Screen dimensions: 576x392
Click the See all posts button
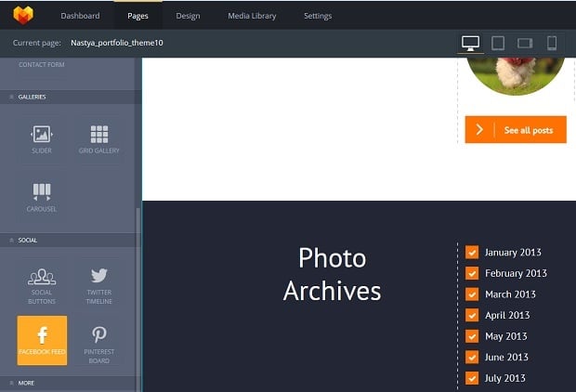(x=516, y=130)
